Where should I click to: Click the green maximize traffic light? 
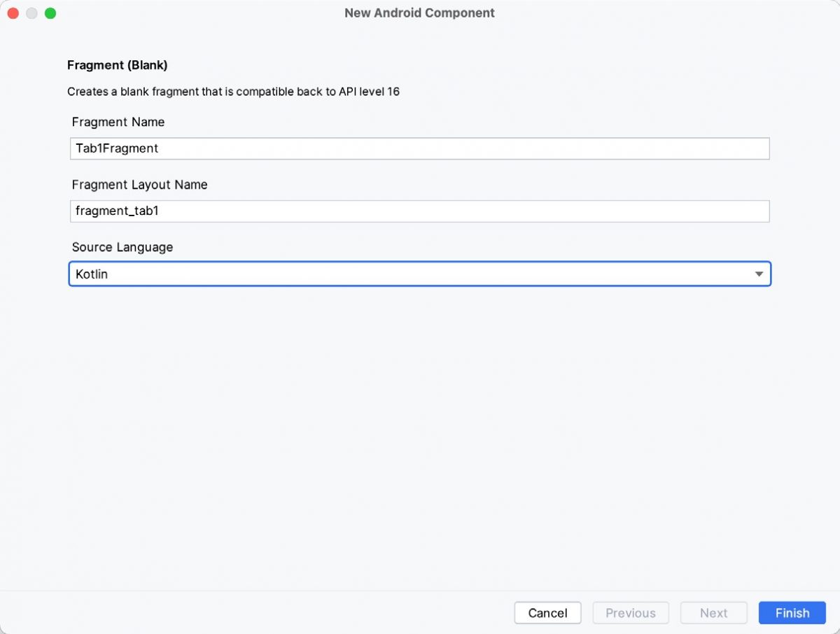(50, 13)
